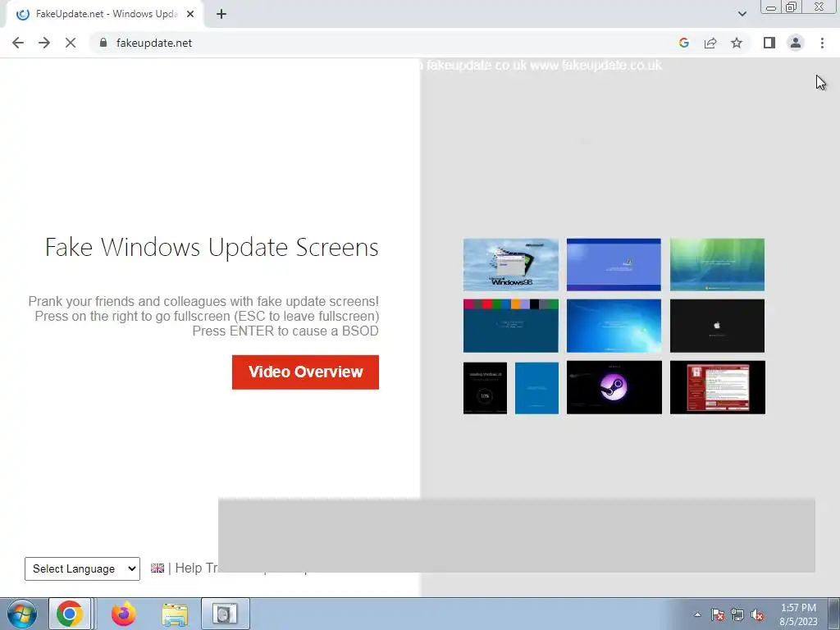The image size is (840, 630).
Task: Open a new browser tab
Action: tap(221, 14)
